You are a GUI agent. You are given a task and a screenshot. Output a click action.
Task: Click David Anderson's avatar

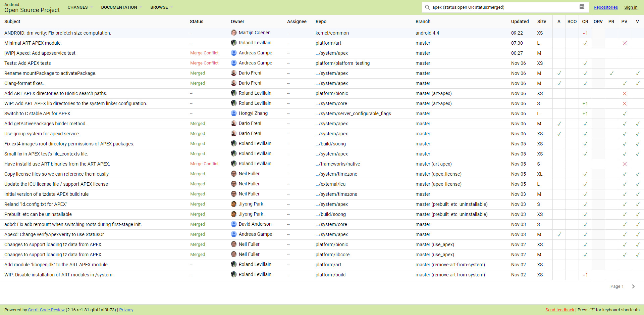click(234, 224)
